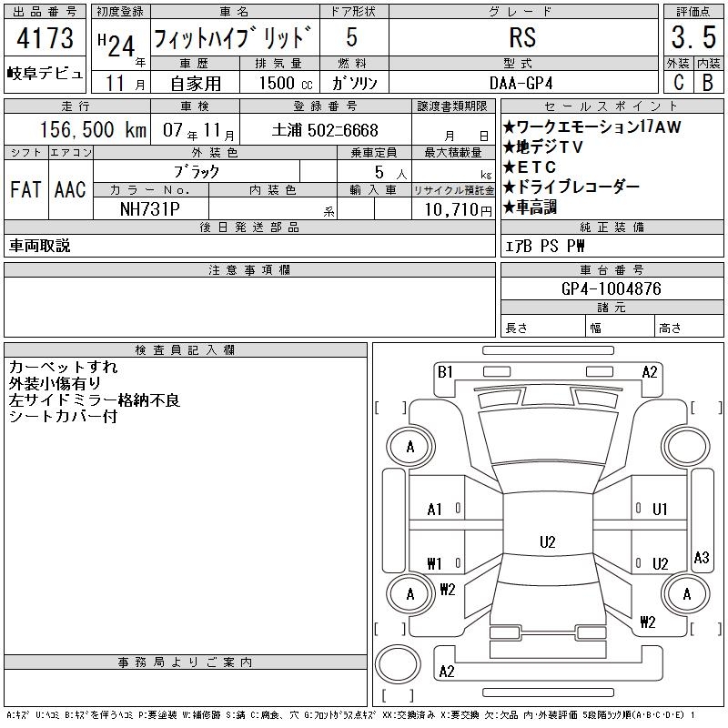The width and height of the screenshot is (728, 728).
Task: Click the B1 mark on the bumper
Action: [445, 371]
